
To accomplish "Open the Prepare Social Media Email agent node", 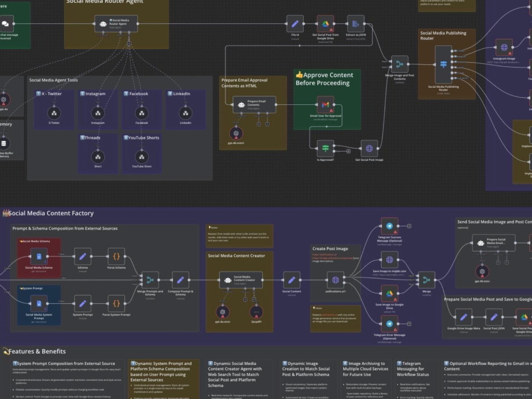I will pyautogui.click(x=494, y=243).
